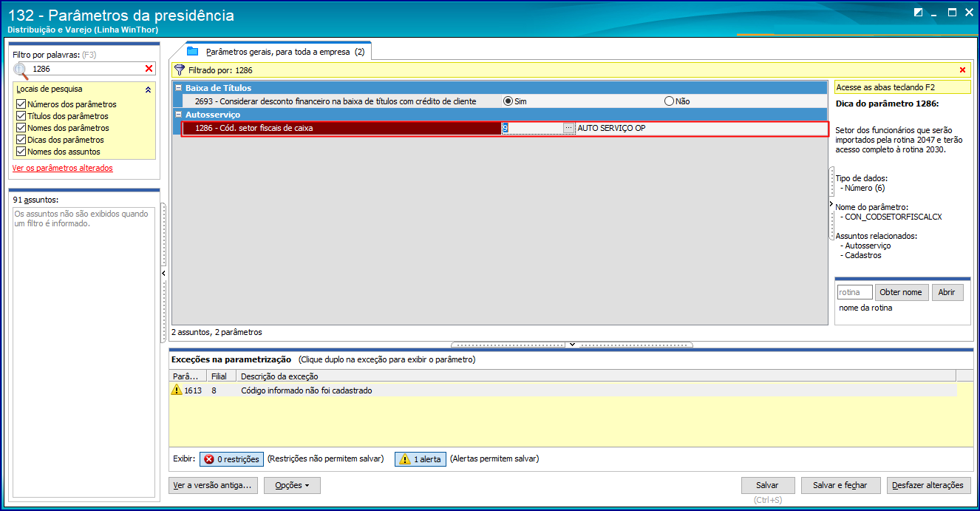Screen dimensions: 980x511
Task: Select the 'Parâmetros gerais, para toda a empresa' tab
Action: coord(278,52)
